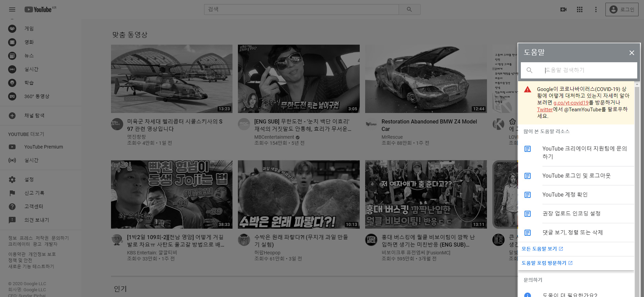This screenshot has height=297, width=644.
Task: Open 권장 업로드 인코딩 설정 article
Action: click(x=576, y=214)
